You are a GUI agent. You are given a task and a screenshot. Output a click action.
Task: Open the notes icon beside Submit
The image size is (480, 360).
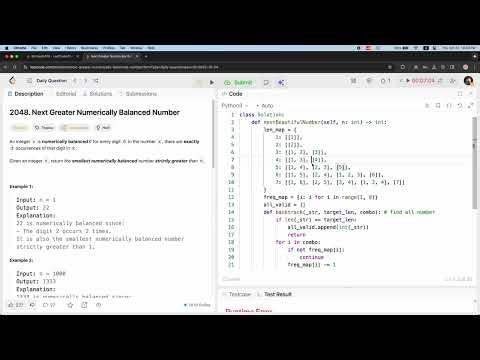[266, 82]
